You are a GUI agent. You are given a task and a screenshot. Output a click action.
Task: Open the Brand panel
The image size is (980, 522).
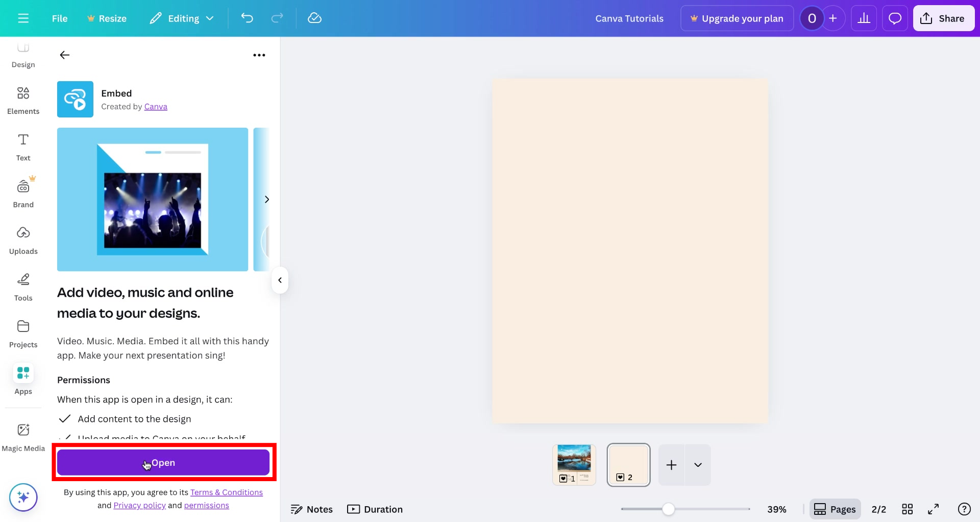(23, 193)
